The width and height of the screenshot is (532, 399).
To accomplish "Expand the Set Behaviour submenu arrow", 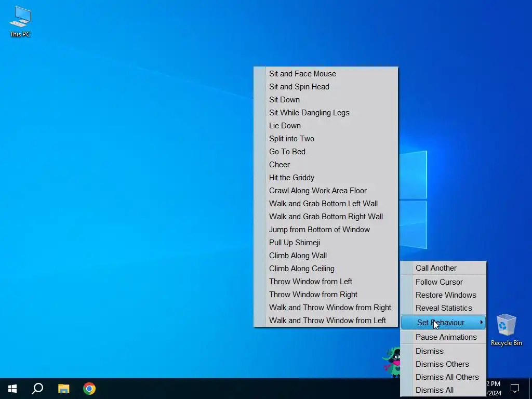I will 481,322.
